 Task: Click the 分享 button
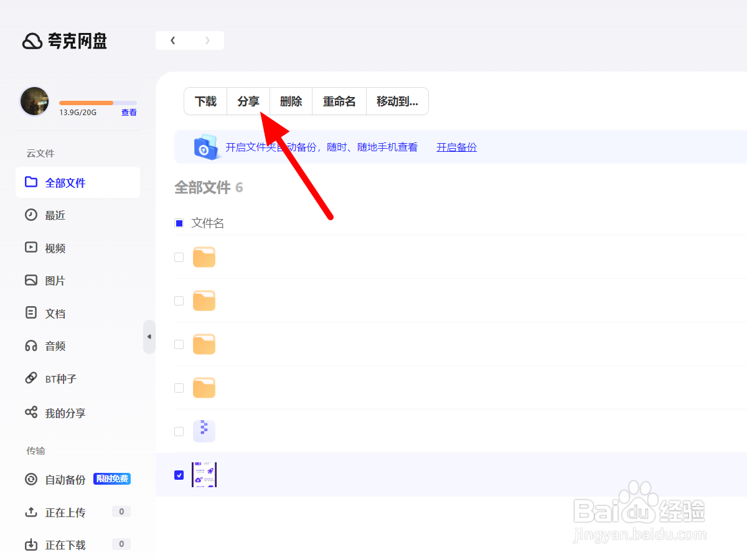click(248, 101)
